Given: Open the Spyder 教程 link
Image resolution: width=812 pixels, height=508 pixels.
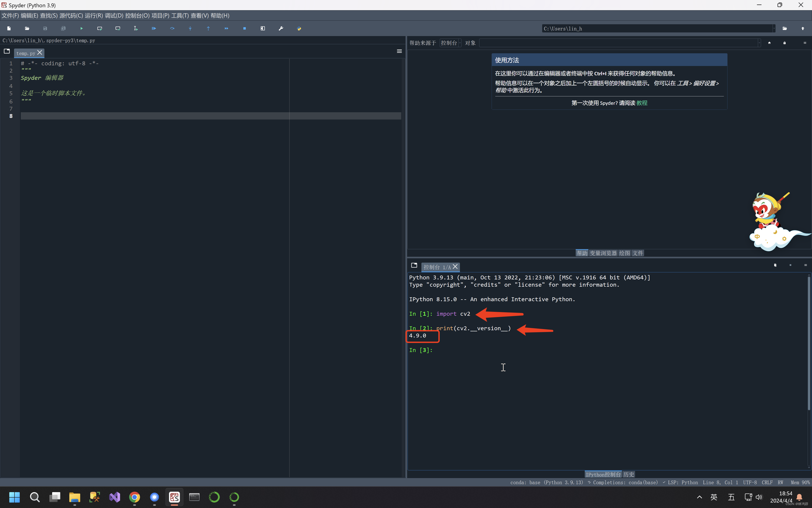Looking at the screenshot, I should tap(642, 103).
